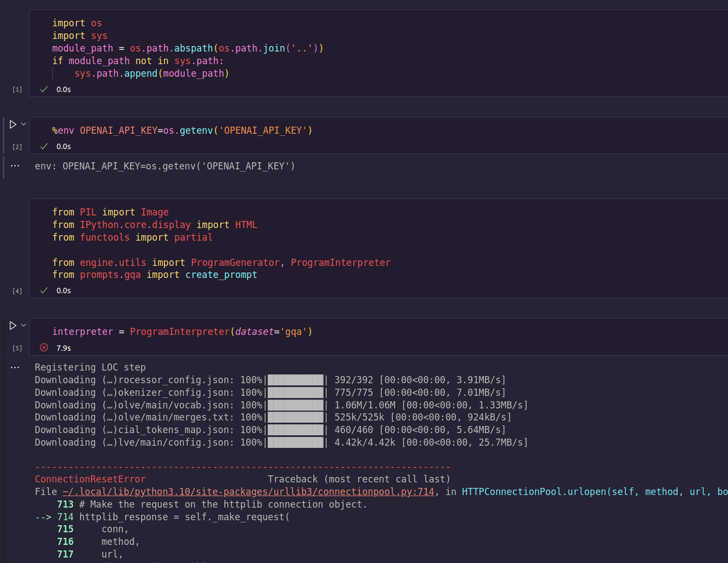Click 'from PIL import Image' line
Screen dimensions: 728x563
click(x=110, y=212)
